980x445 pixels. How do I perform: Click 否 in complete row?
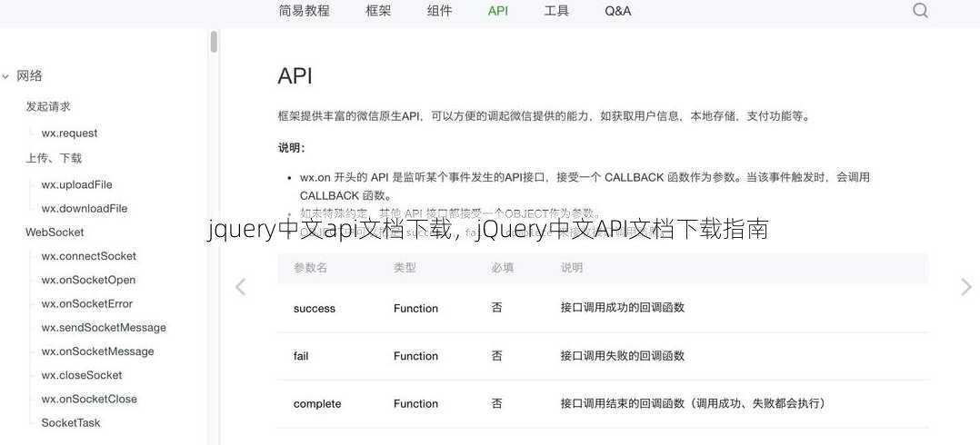click(x=497, y=403)
